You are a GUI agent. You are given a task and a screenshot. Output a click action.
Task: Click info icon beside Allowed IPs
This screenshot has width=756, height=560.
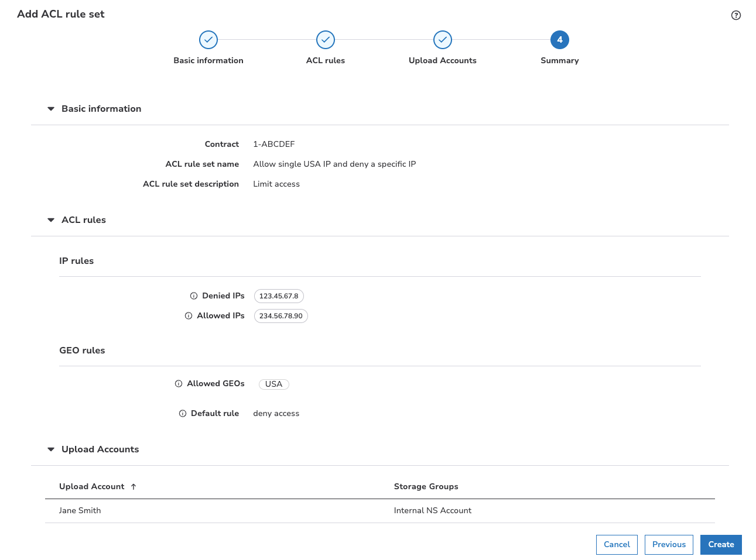click(189, 316)
